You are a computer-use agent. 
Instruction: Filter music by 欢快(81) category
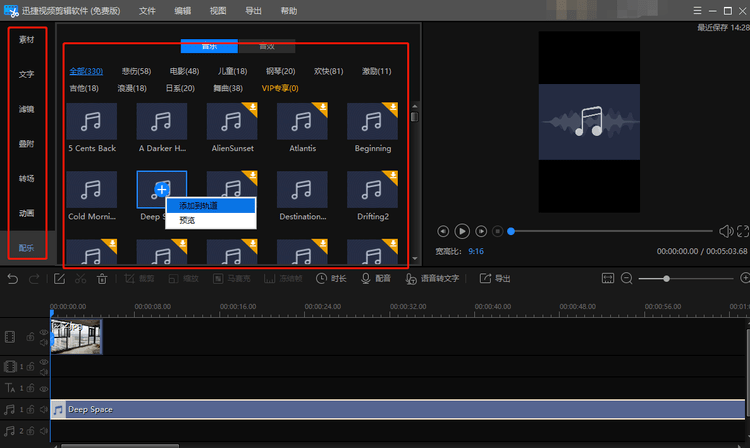(329, 71)
